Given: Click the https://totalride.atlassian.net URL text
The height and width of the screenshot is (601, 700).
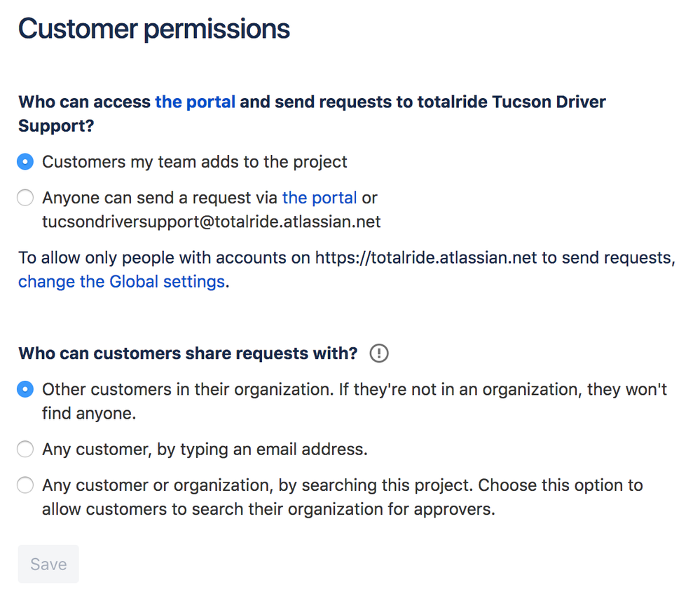Looking at the screenshot, I should tap(426, 258).
